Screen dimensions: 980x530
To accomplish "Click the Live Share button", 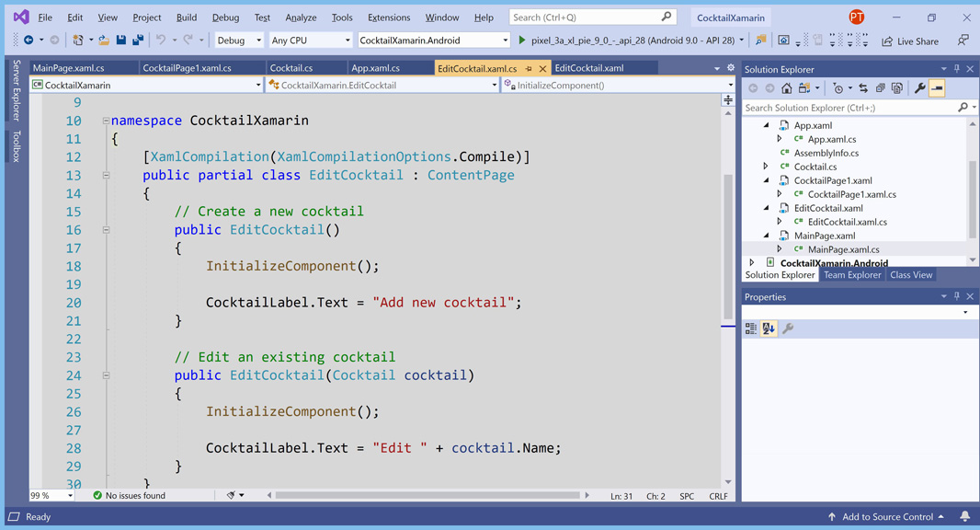I will (910, 41).
